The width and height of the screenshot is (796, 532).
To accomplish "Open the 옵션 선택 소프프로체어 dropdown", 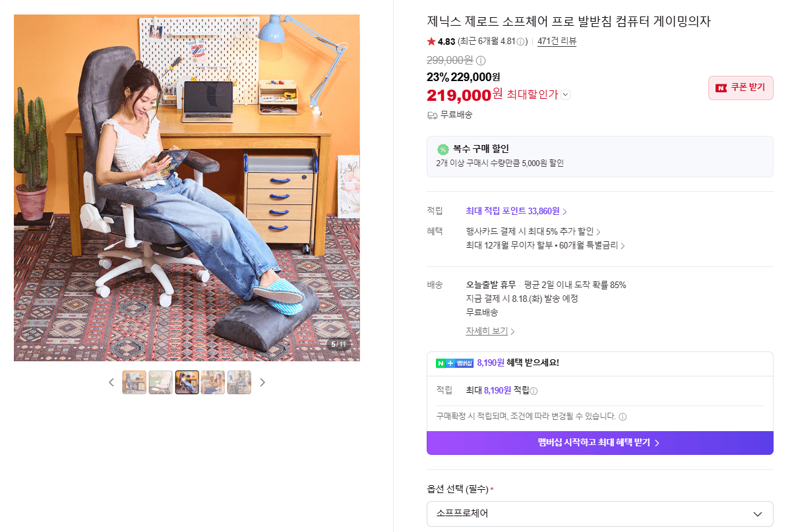I will click(x=599, y=514).
